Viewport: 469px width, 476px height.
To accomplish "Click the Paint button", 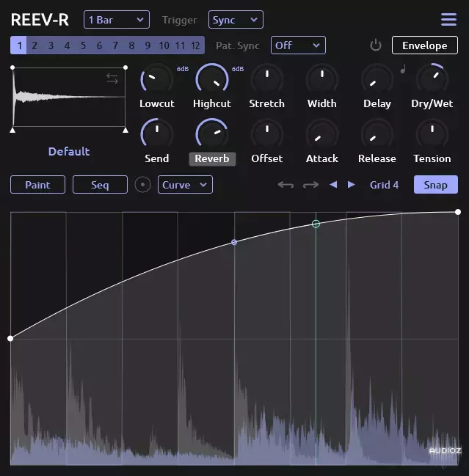I will click(x=37, y=185).
